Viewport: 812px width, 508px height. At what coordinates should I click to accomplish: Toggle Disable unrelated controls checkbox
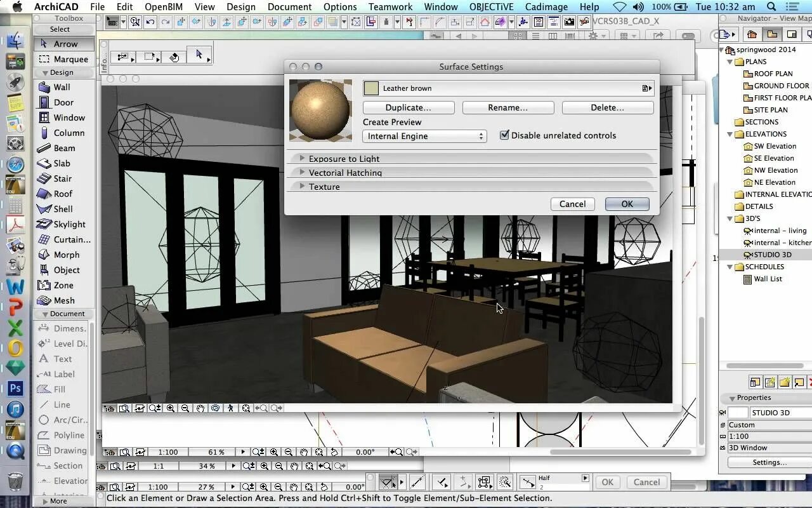tap(505, 135)
